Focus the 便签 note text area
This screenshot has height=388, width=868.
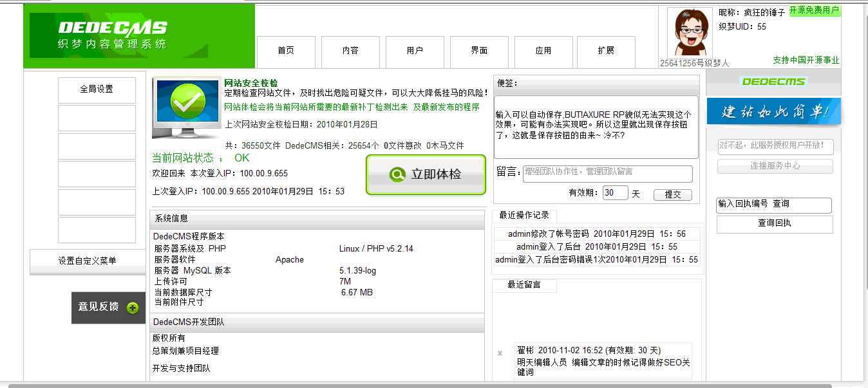coord(596,127)
